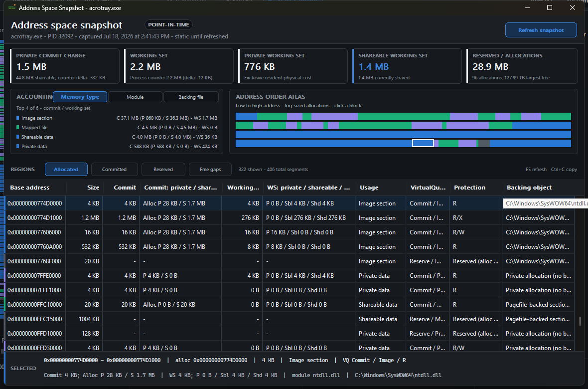
Task: Click the Private data legend swatch
Action: coord(17,147)
